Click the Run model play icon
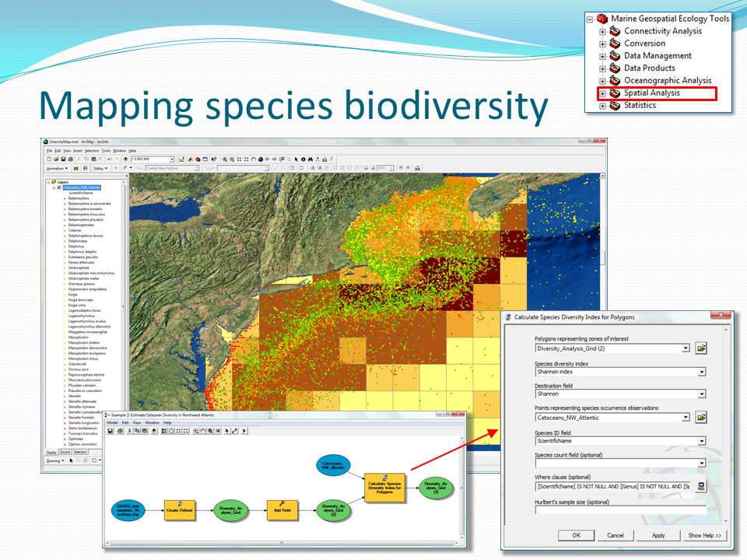The width and height of the screenshot is (747, 560). pos(244,431)
